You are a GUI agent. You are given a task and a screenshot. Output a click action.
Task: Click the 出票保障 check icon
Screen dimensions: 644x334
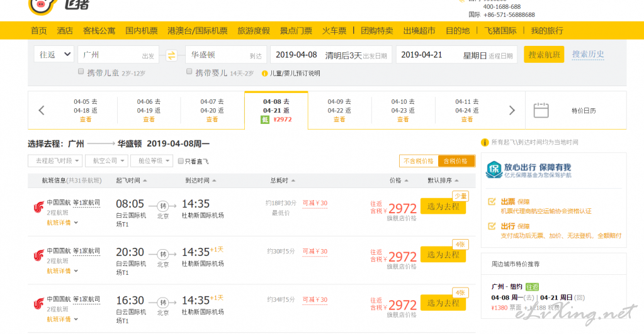492,201
